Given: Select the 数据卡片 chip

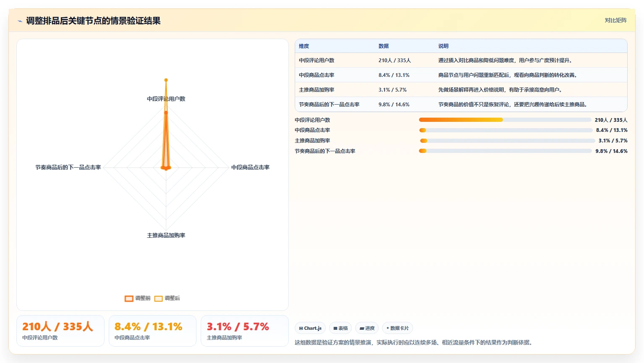Looking at the screenshot, I should (x=398, y=328).
